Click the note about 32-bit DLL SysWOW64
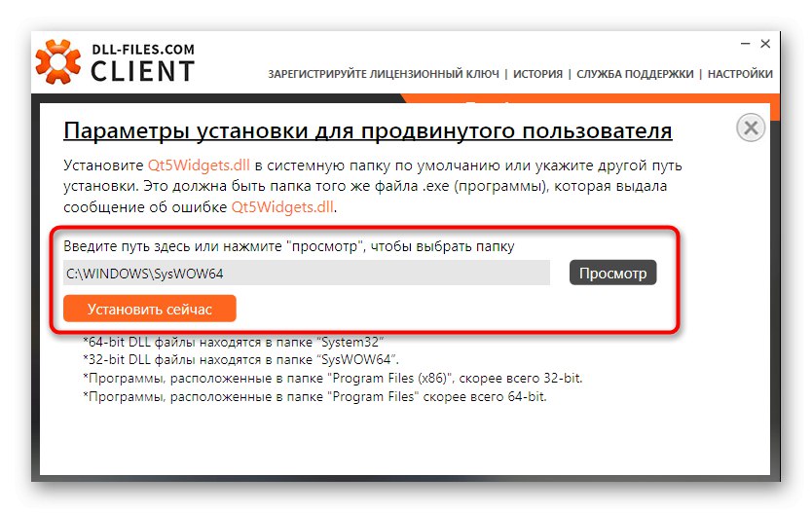 tap(240, 360)
